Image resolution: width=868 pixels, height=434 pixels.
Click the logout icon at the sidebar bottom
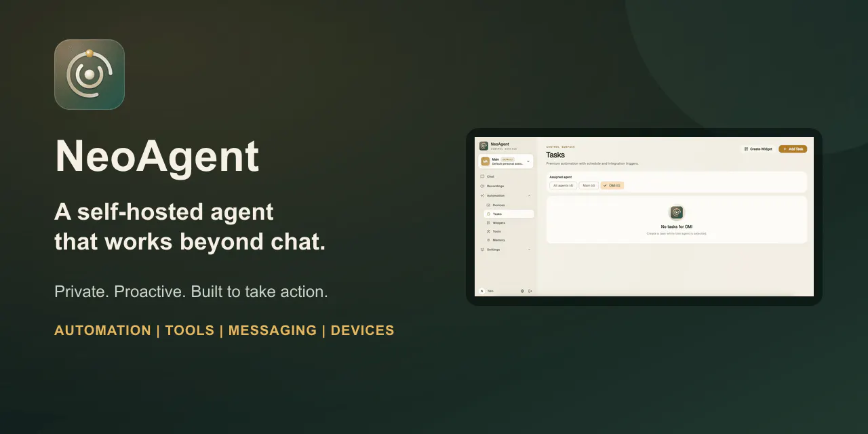click(x=530, y=291)
